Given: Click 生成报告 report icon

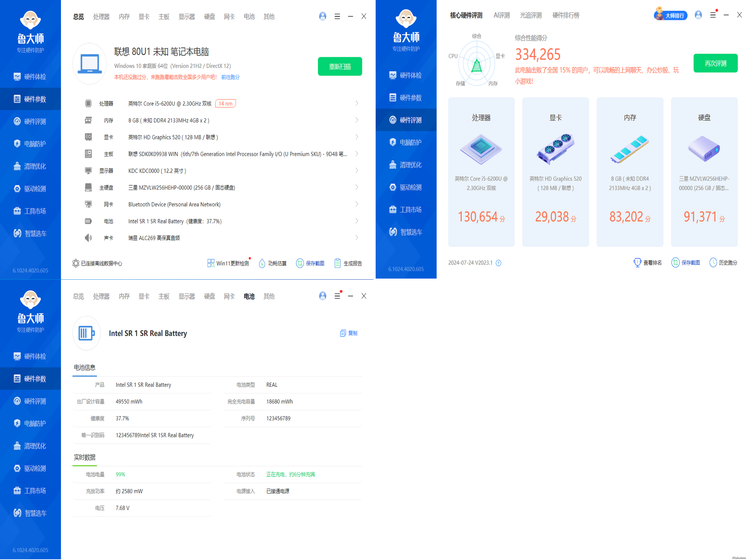Looking at the screenshot, I should click(x=337, y=263).
